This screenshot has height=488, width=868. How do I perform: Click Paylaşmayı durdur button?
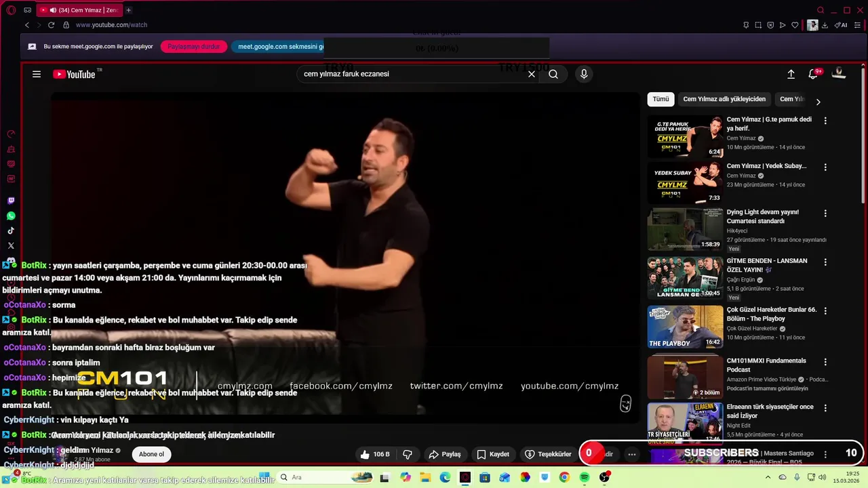pos(194,47)
